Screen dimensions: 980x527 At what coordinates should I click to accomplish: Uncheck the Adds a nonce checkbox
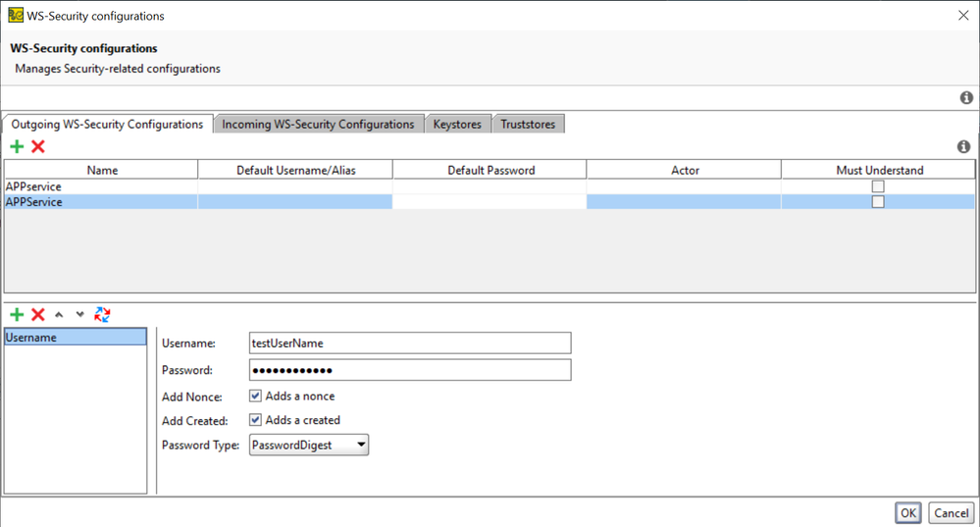click(x=255, y=396)
